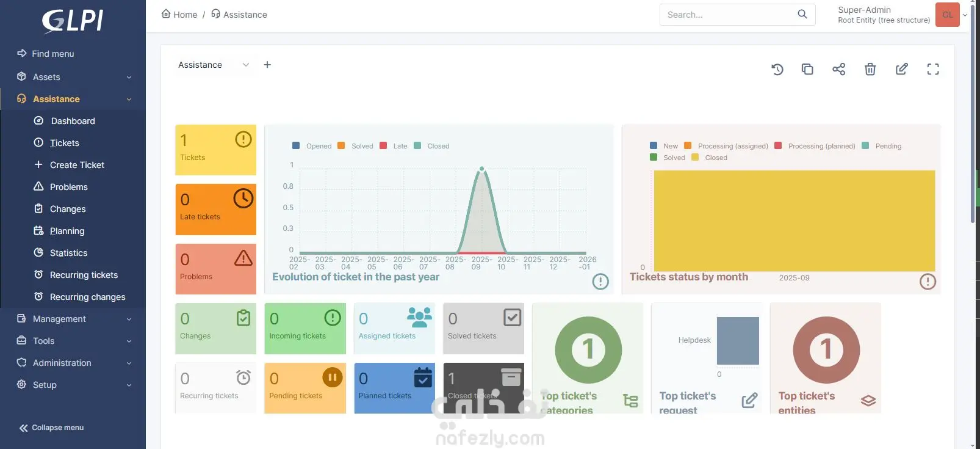The height and width of the screenshot is (449, 980).
Task: Click the dashboard history refresh icon
Action: coord(777,69)
